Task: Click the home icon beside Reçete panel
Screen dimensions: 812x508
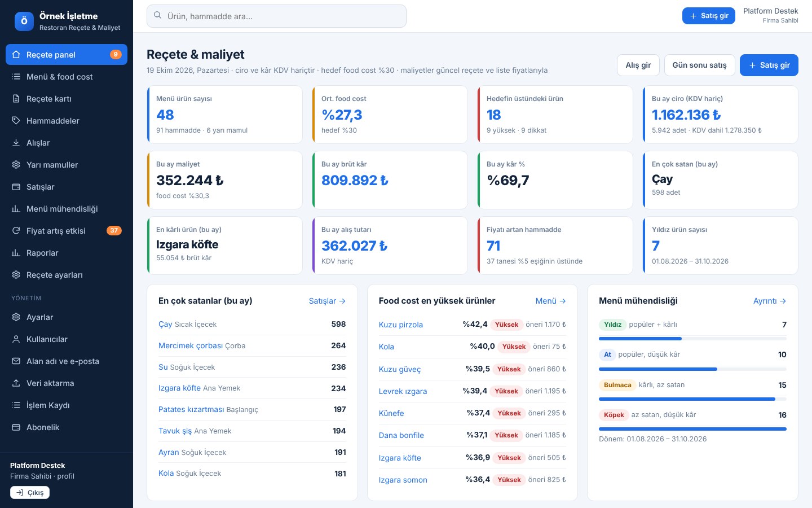Action: tap(16, 55)
